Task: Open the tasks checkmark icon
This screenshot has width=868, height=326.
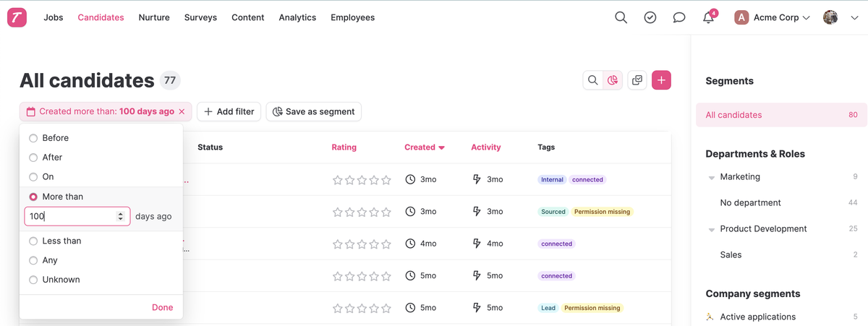Action: tap(650, 17)
